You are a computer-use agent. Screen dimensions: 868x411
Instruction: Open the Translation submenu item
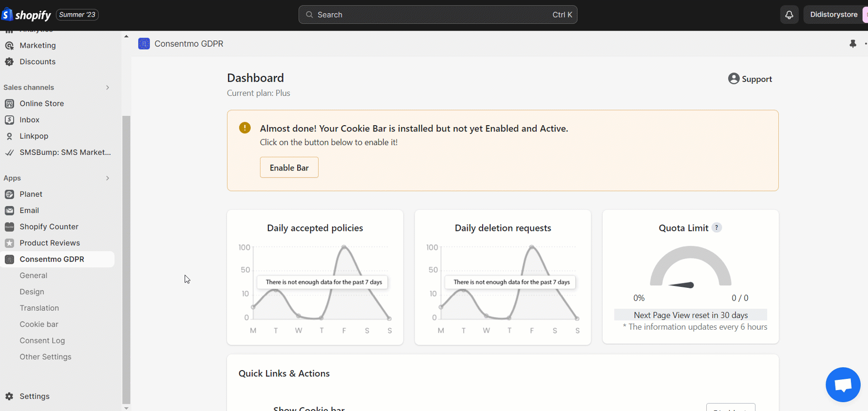tap(39, 308)
